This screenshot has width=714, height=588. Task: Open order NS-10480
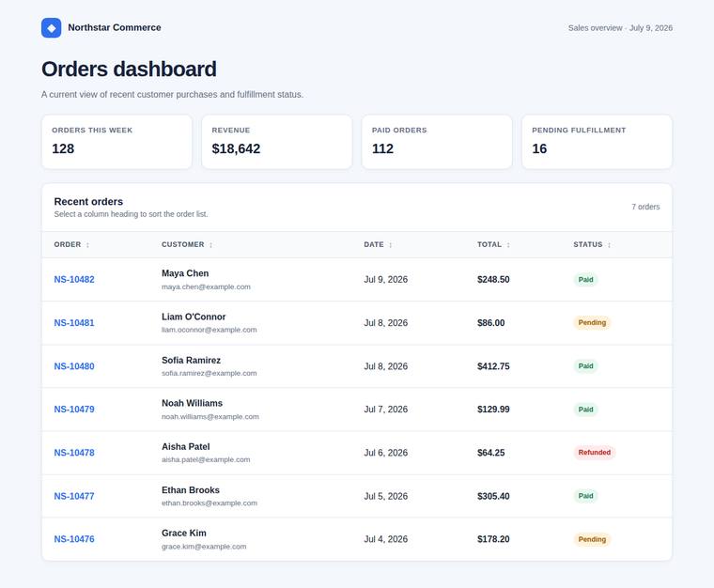pyautogui.click(x=74, y=366)
